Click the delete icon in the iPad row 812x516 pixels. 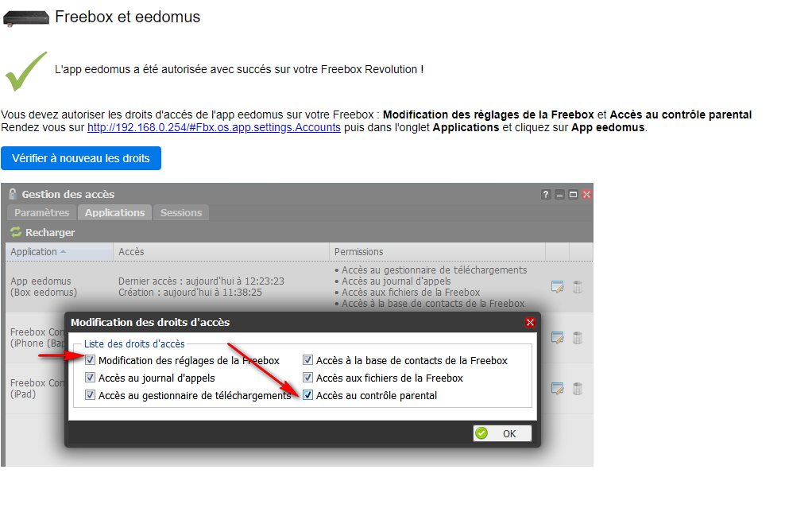[578, 389]
